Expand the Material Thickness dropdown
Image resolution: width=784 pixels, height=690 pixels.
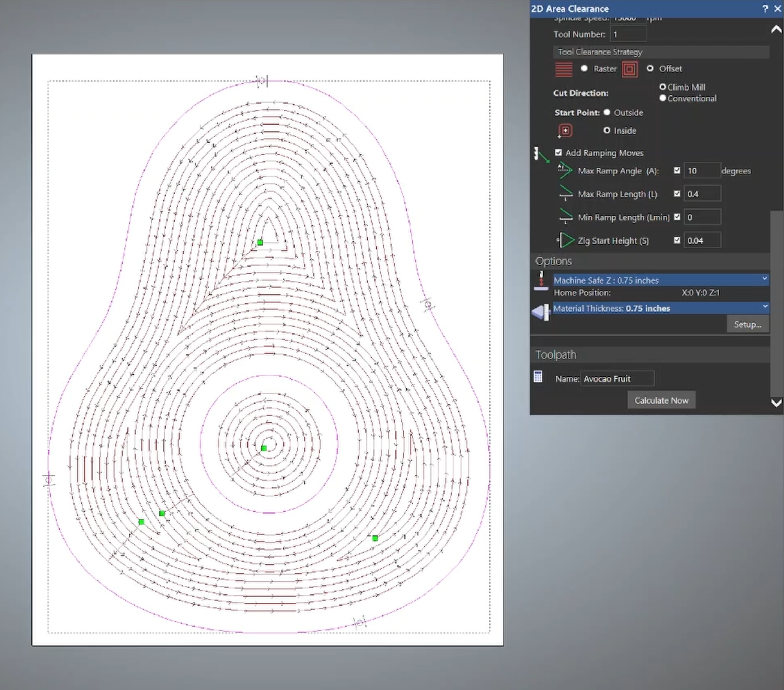click(x=764, y=306)
